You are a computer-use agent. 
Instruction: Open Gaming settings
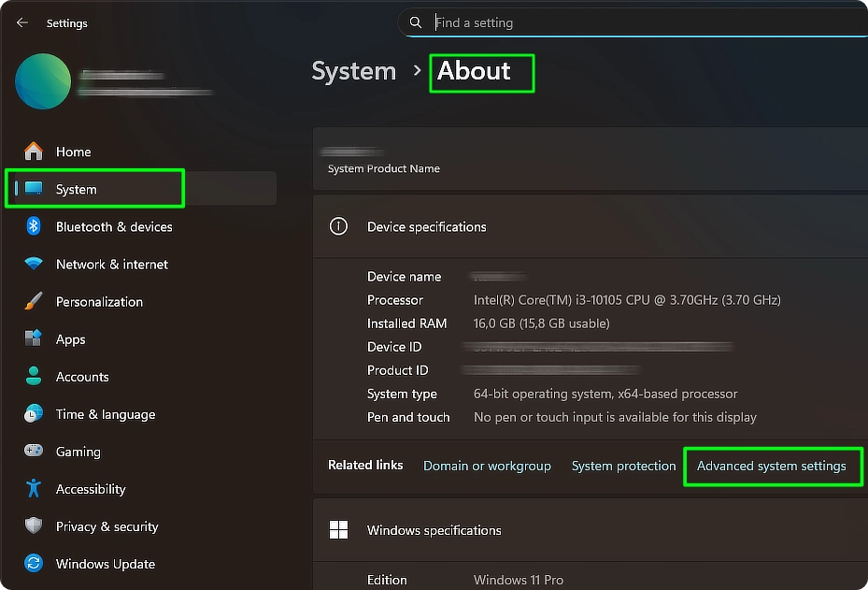pyautogui.click(x=78, y=452)
